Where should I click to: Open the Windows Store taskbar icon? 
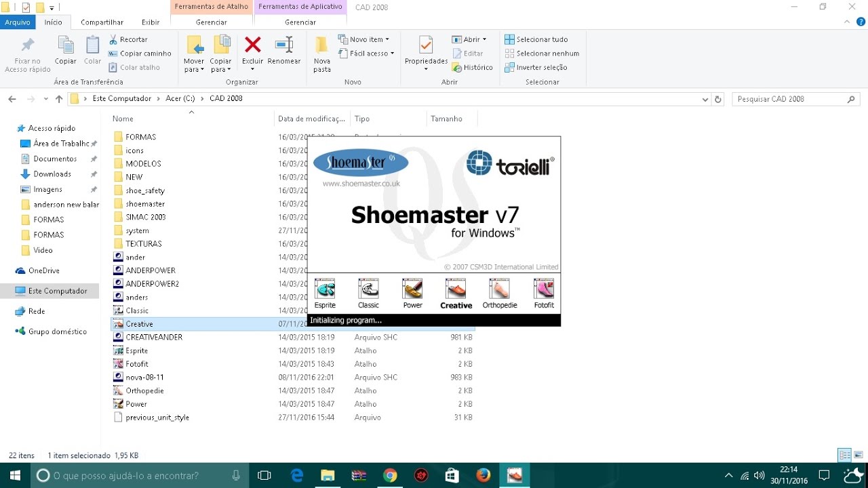click(x=452, y=475)
